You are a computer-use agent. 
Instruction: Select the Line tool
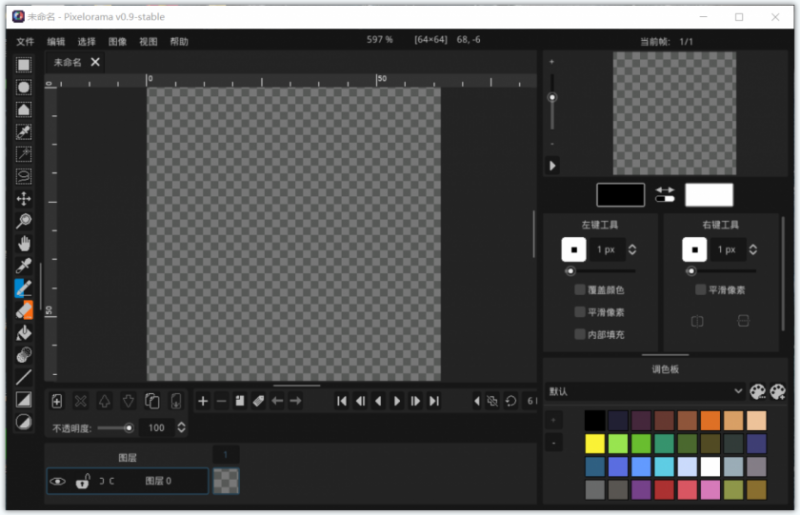pyautogui.click(x=23, y=377)
